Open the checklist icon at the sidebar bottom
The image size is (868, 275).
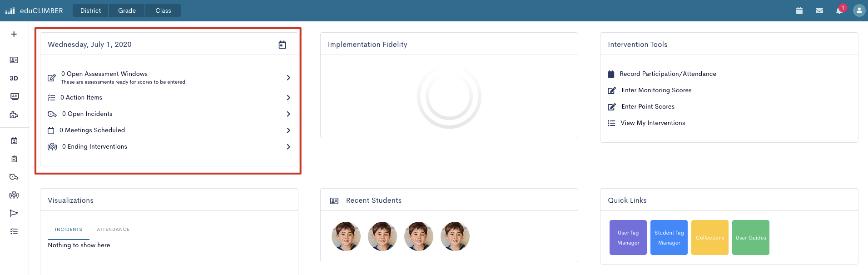click(14, 231)
